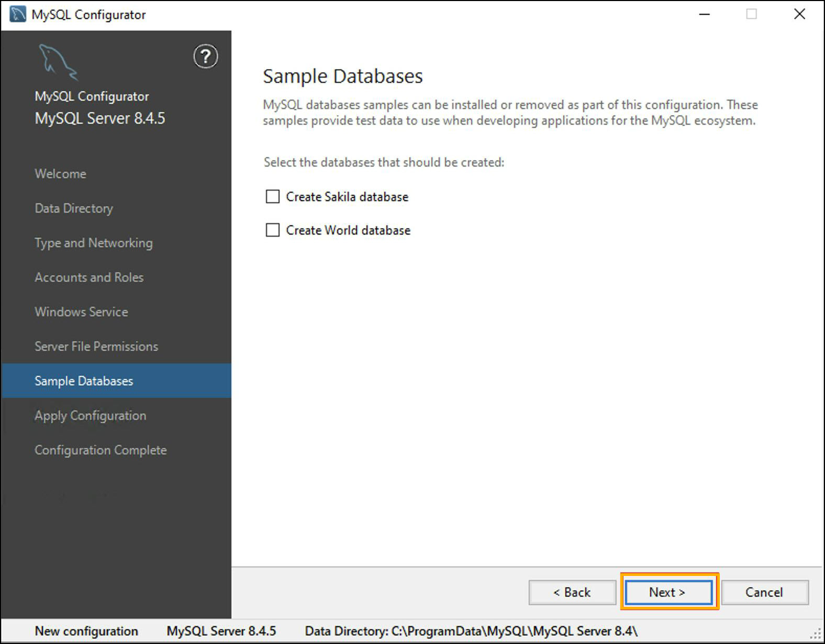Minimize the MySQL Configurator window
The image size is (825, 644).
[705, 14]
